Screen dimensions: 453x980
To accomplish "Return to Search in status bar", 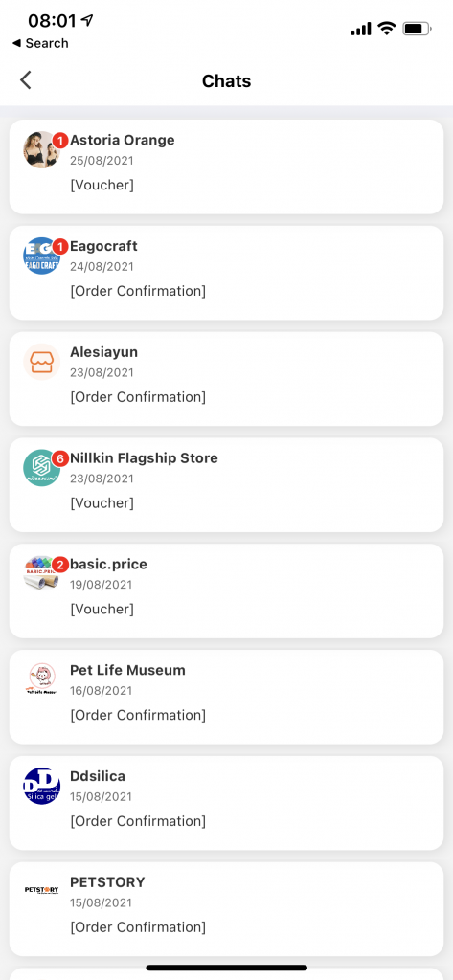I will 40,43.
